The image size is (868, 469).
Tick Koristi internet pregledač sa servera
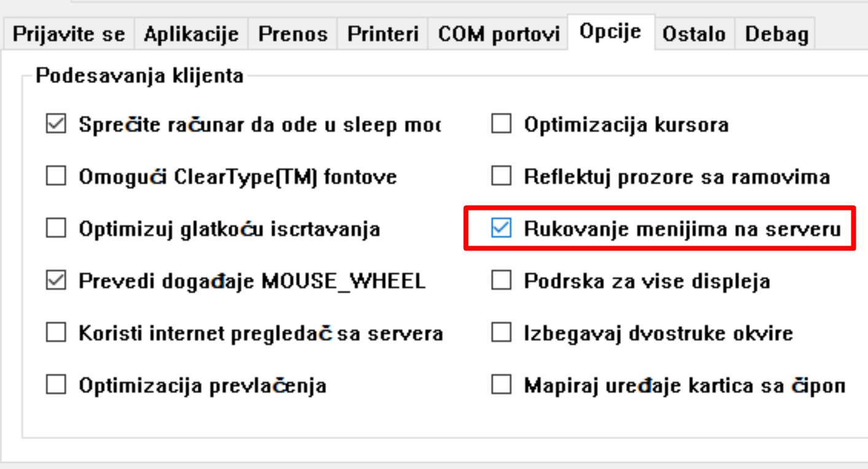tap(56, 334)
